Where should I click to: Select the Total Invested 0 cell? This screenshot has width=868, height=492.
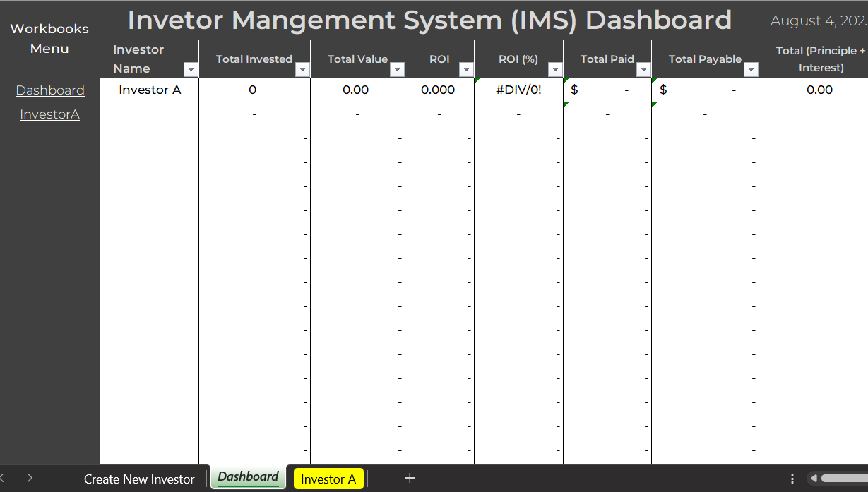pyautogui.click(x=254, y=90)
